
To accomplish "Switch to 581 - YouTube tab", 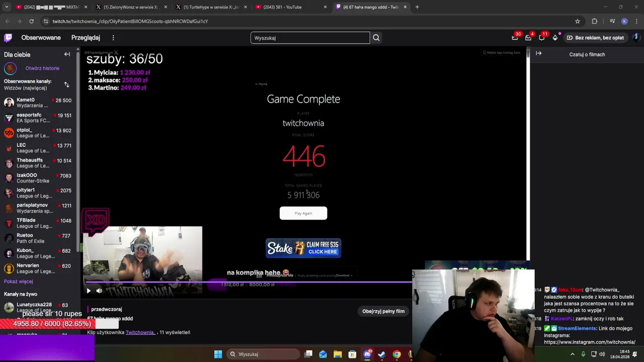I will tap(291, 7).
